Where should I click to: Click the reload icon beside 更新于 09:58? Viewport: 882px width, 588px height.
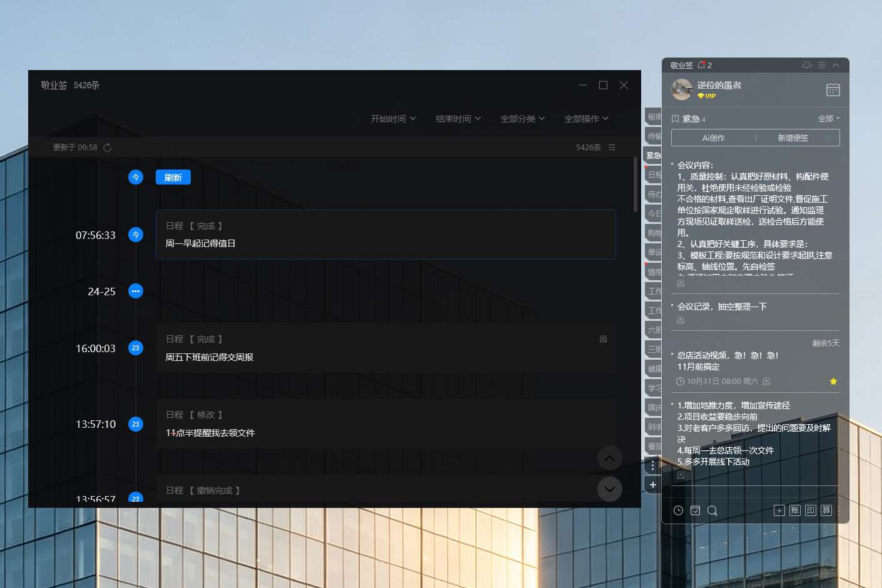pos(107,148)
